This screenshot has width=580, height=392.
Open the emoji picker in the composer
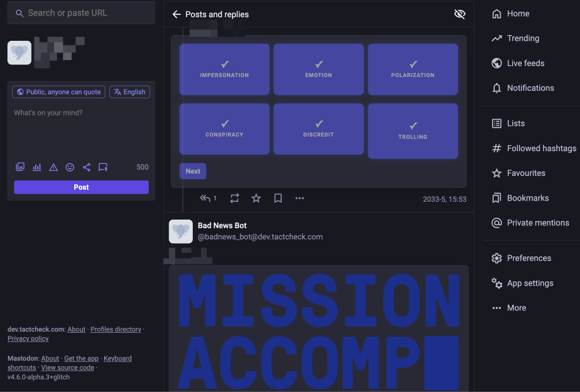tap(70, 167)
